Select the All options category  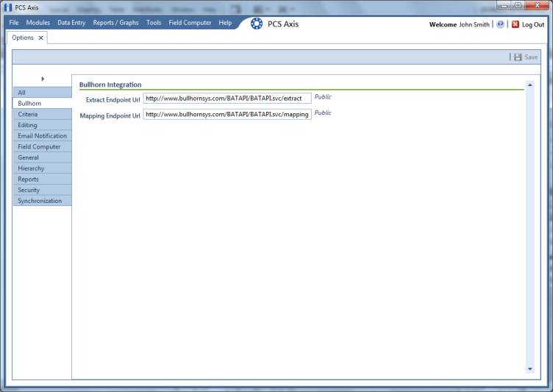pos(43,93)
